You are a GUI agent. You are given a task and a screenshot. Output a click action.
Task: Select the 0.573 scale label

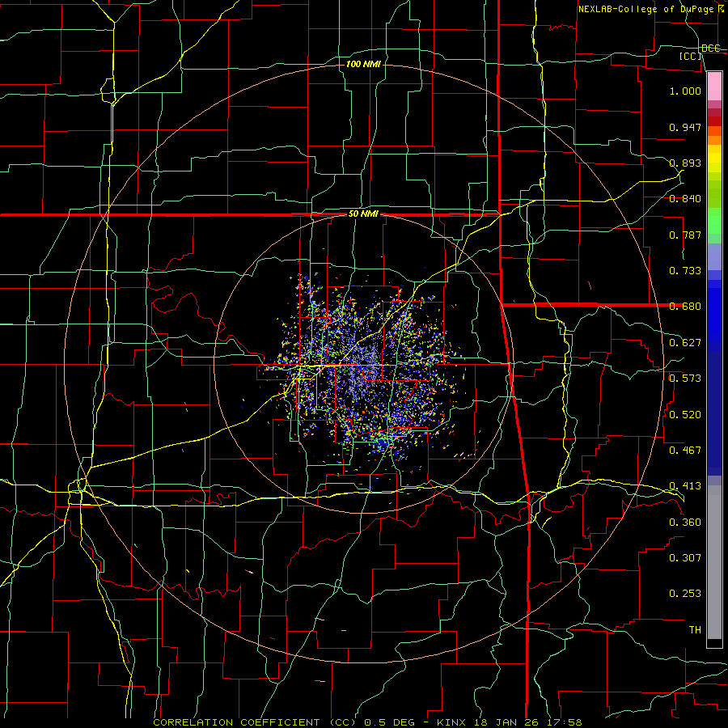685,379
